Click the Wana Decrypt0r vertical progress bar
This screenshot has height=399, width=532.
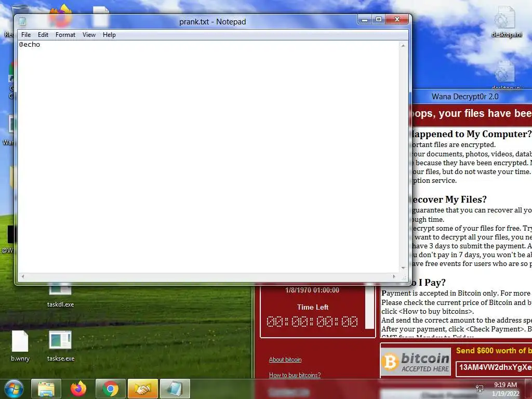coord(369,308)
